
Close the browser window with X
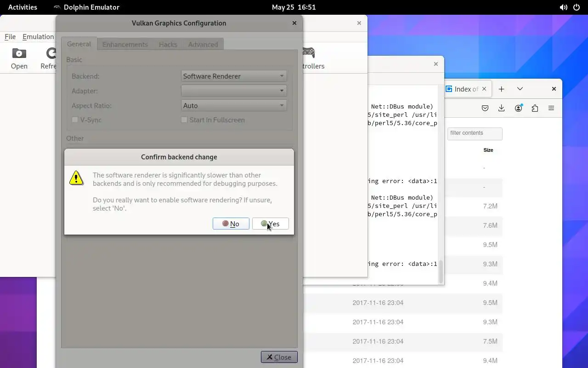[554, 89]
